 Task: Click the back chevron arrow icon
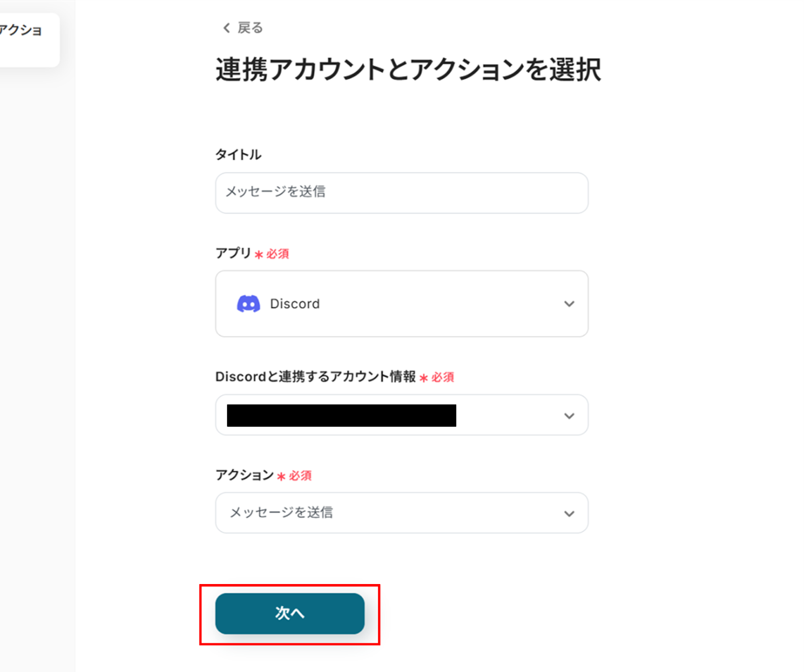point(227,28)
